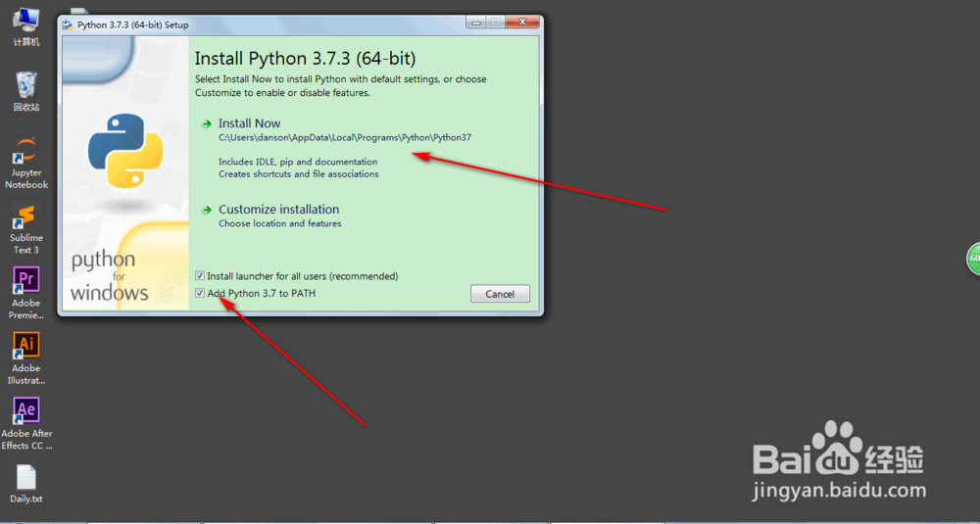Select the Sublime Text 3 desktop shortcut

[x=26, y=228]
